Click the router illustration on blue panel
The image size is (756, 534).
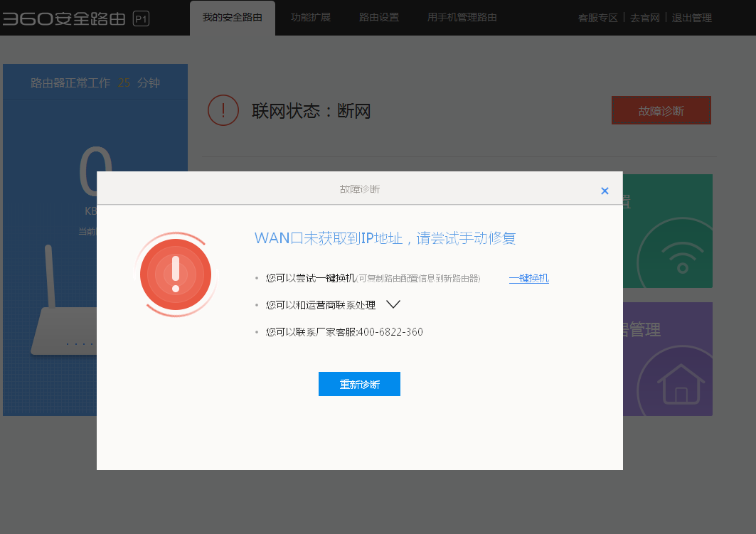click(65, 300)
